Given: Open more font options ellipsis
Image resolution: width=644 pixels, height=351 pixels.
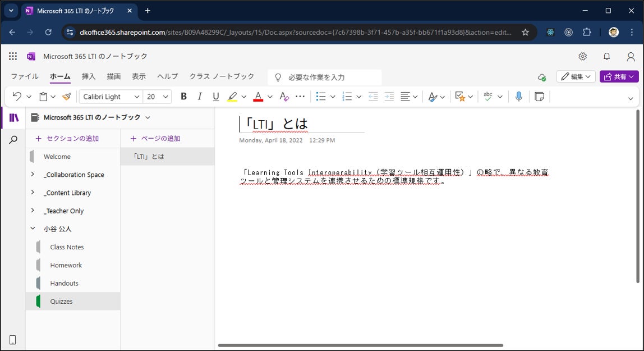Looking at the screenshot, I should (x=300, y=97).
